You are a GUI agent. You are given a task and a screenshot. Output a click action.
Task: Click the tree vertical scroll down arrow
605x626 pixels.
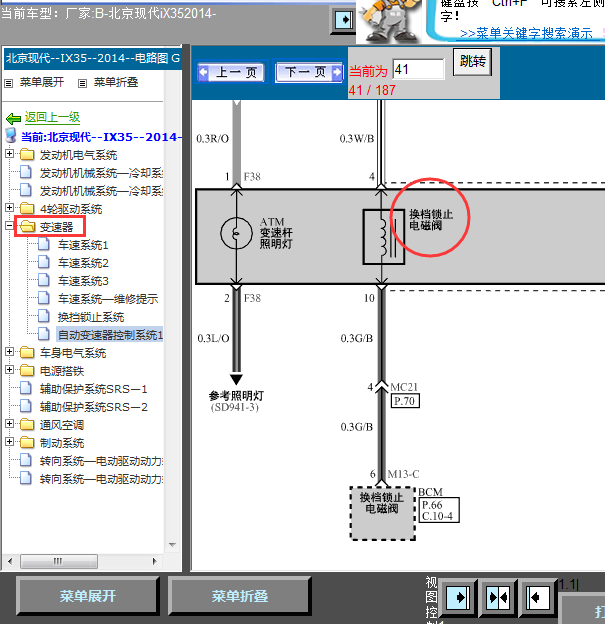[x=172, y=545]
